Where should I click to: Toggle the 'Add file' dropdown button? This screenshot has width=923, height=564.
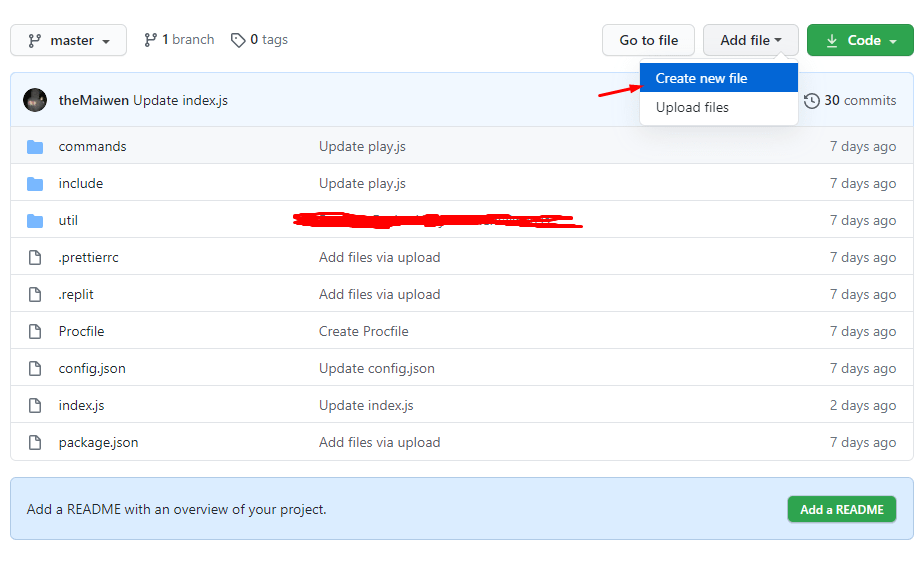click(x=751, y=40)
